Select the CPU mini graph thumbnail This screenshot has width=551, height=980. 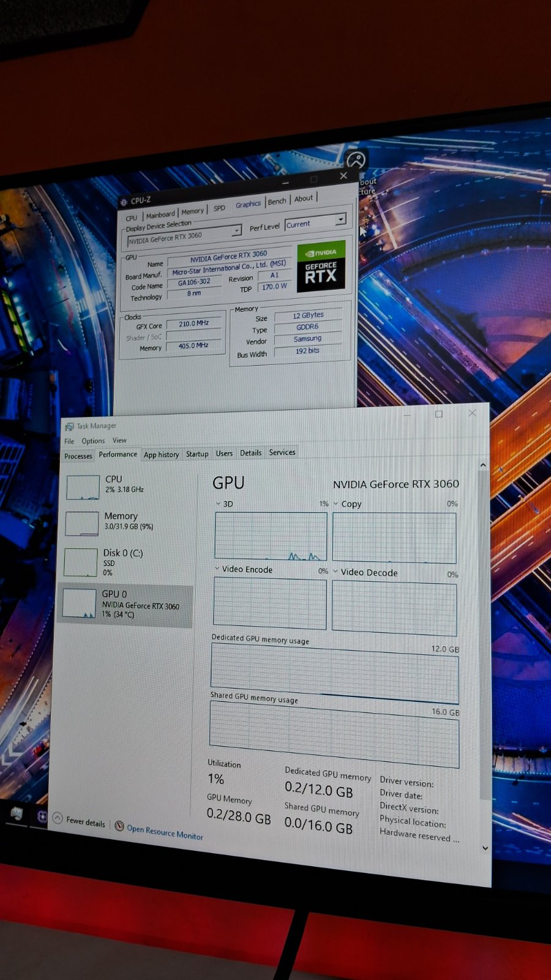point(83,487)
